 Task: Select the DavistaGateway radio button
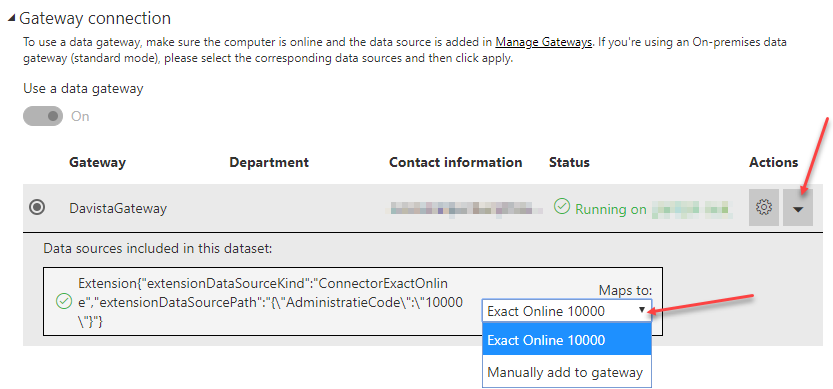(x=37, y=208)
